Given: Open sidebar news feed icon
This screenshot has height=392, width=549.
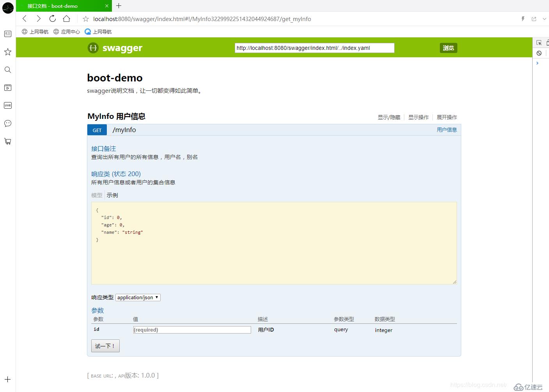Looking at the screenshot, I should coord(8,34).
